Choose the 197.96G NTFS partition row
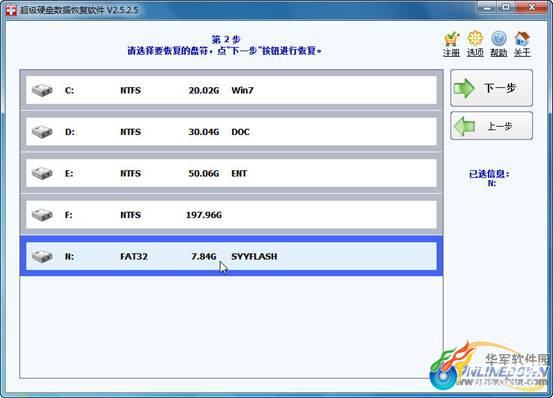Screen dimensions: 553x398 pos(231,215)
